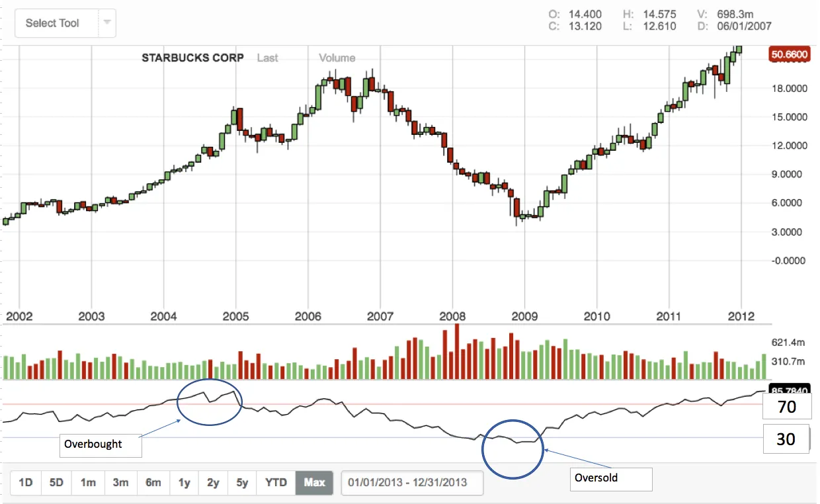Click the active Max range button
This screenshot has height=504, width=820.
pos(314,482)
